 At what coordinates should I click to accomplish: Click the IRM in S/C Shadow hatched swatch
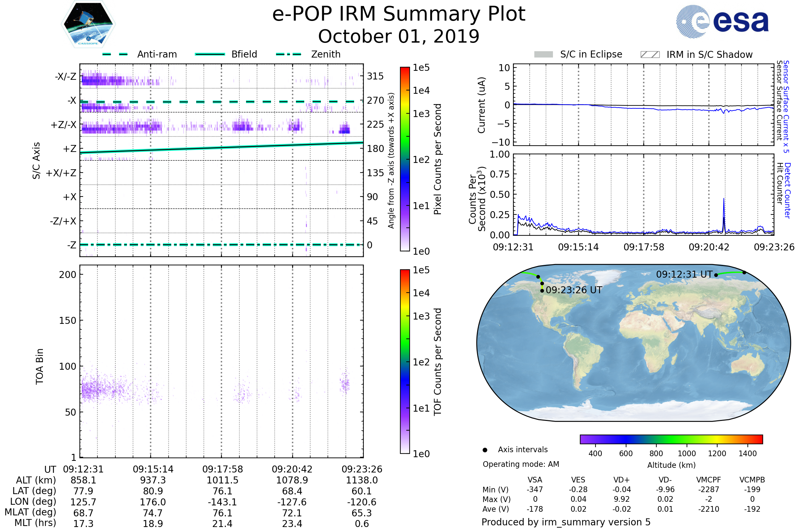point(650,55)
